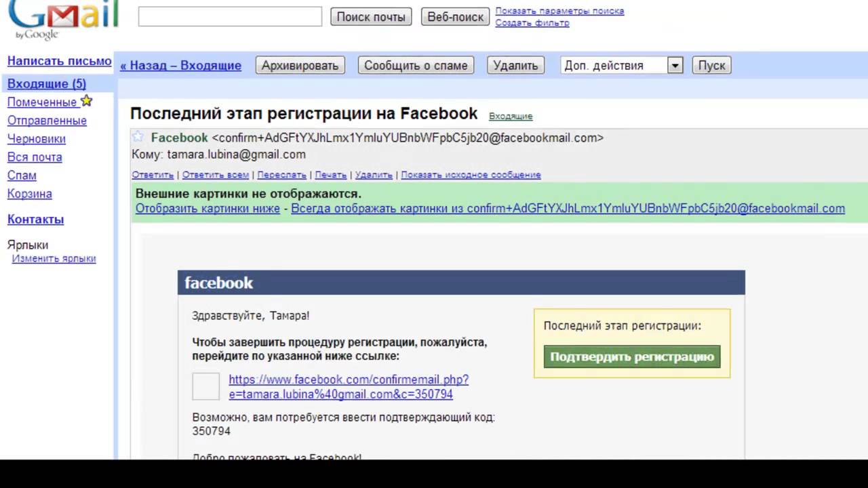868x488 pixels.
Task: Focus the mail search input field
Action: tap(230, 17)
